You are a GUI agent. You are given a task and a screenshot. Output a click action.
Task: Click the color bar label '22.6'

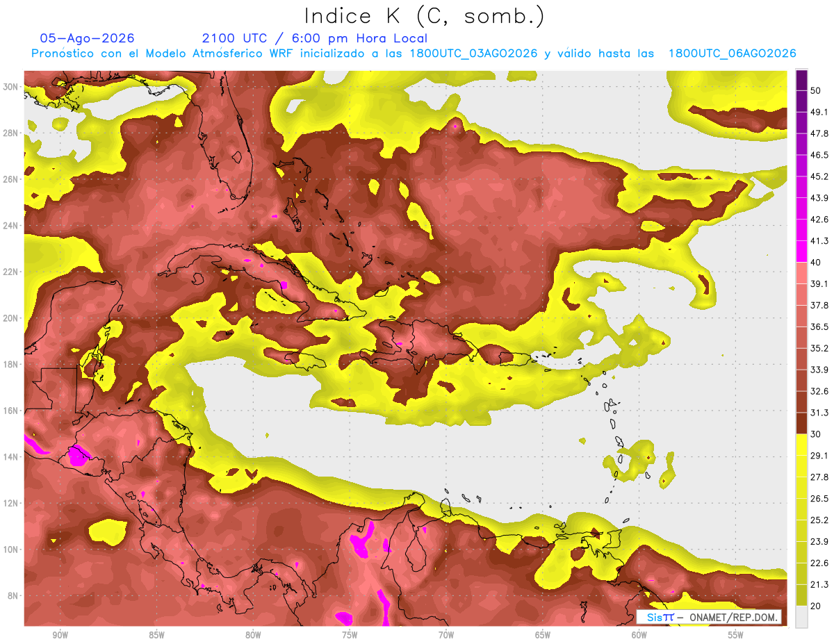click(819, 563)
